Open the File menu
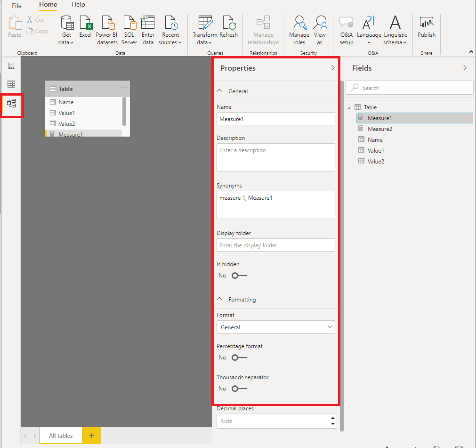 [16, 6]
